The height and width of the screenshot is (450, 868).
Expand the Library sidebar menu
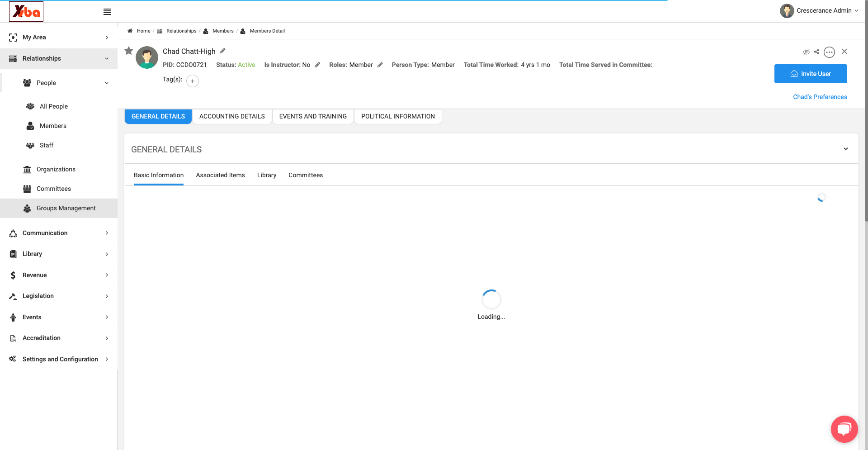pyautogui.click(x=59, y=254)
